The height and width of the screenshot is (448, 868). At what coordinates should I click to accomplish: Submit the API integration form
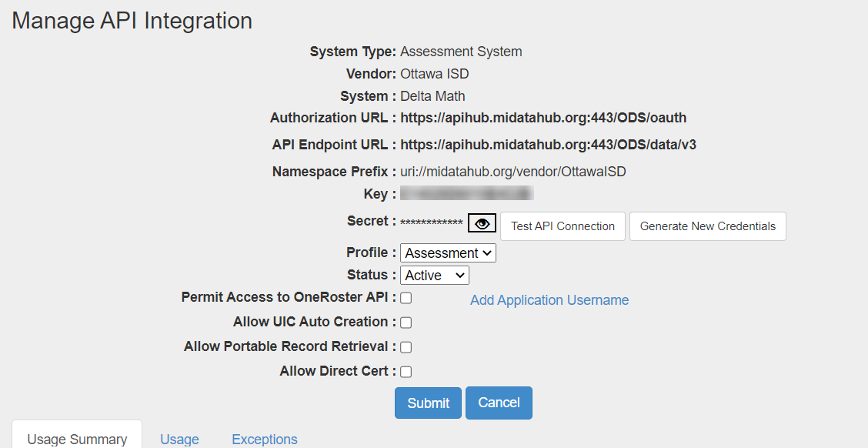[428, 403]
